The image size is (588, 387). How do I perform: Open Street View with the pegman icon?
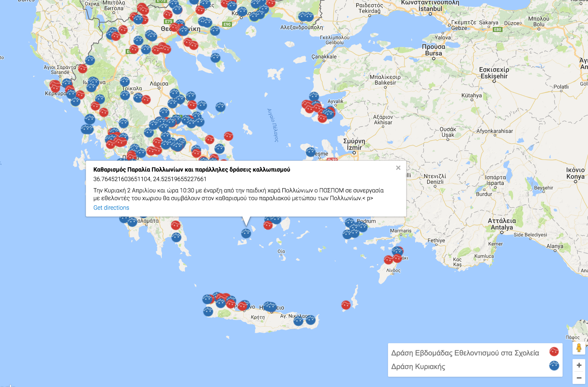pos(579,348)
